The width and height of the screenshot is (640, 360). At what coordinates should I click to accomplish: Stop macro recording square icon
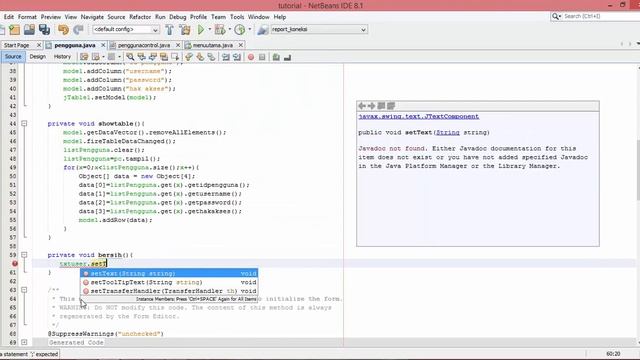click(x=262, y=57)
